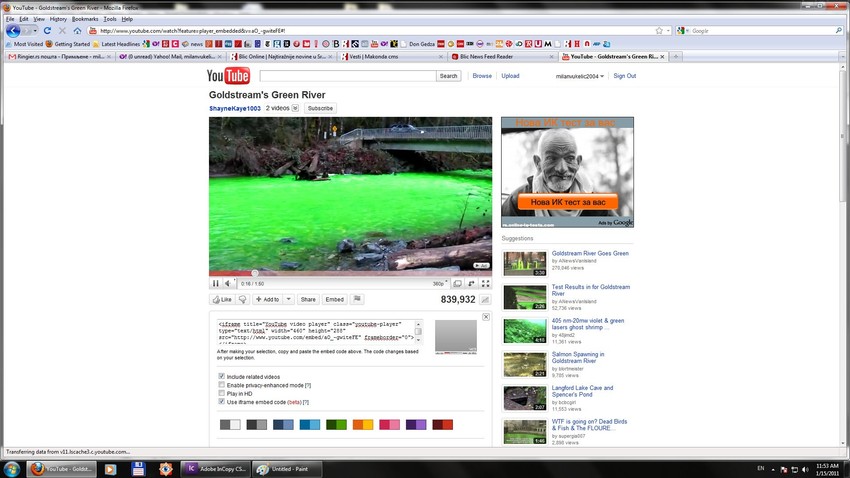Open the 360p video quality dropdown
Viewport: 850px width, 478px height.
(x=438, y=284)
